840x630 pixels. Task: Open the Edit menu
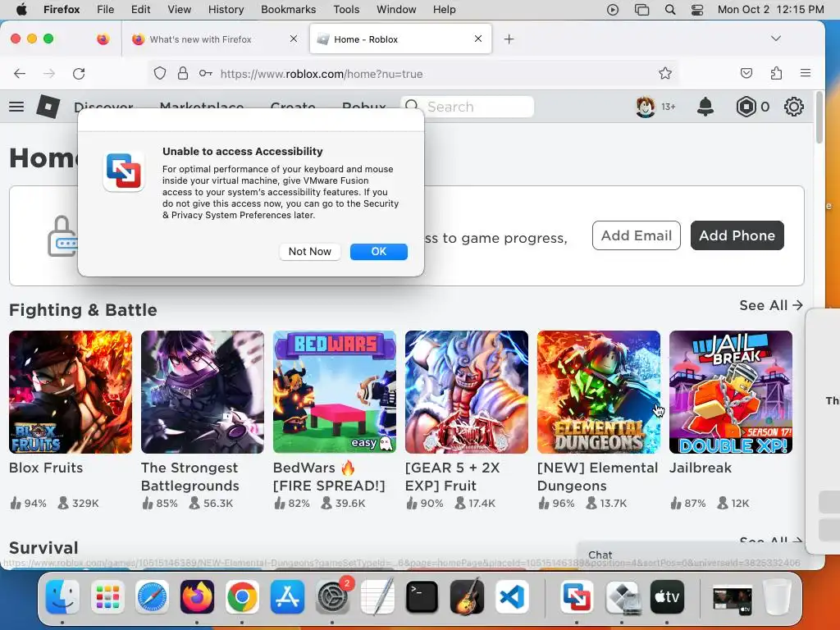pyautogui.click(x=140, y=10)
